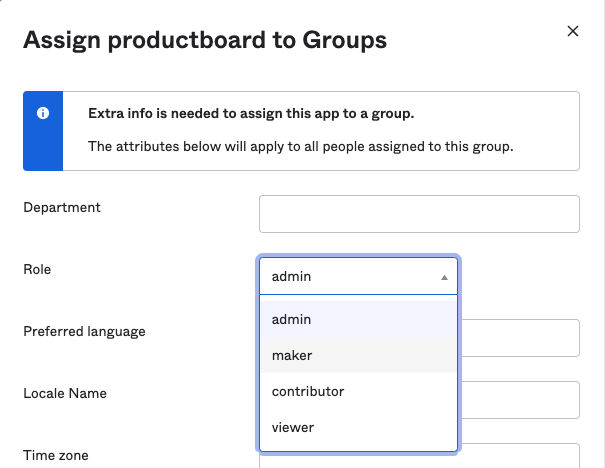Click the Preferred language input field

tap(520, 338)
